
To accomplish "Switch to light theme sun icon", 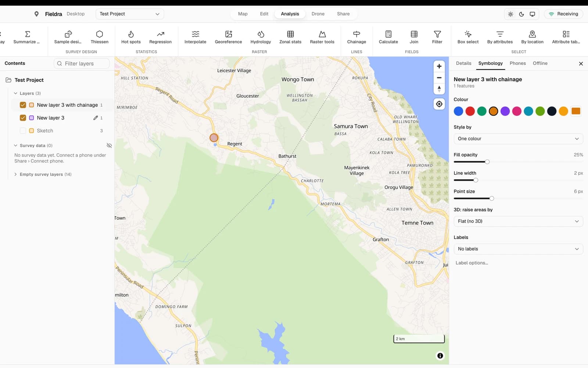I will pyautogui.click(x=510, y=14).
